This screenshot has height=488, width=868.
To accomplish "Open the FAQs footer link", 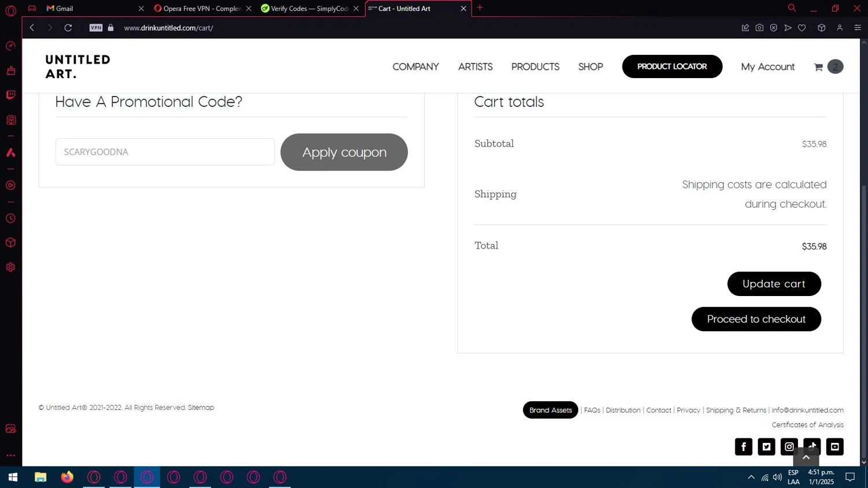I will coord(592,411).
